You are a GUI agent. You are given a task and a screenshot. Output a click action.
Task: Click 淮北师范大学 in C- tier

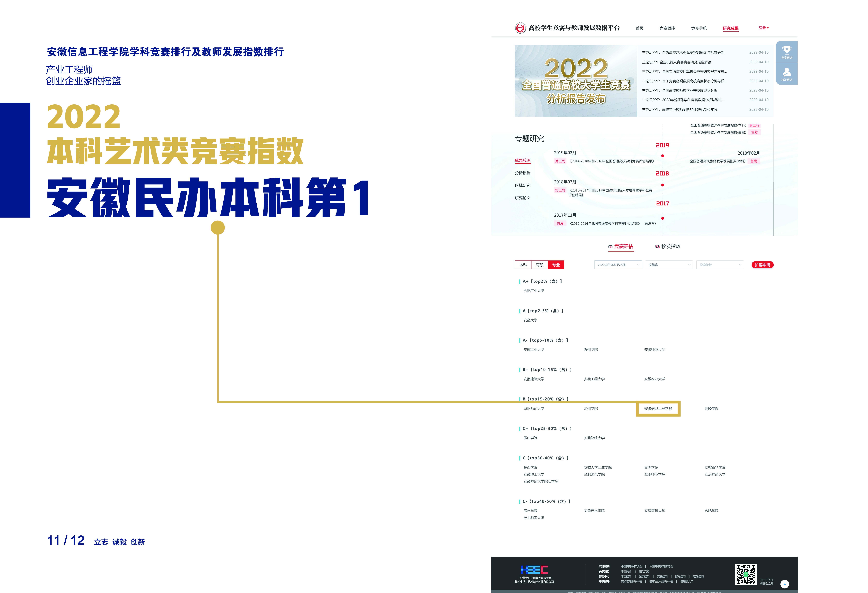click(x=534, y=518)
